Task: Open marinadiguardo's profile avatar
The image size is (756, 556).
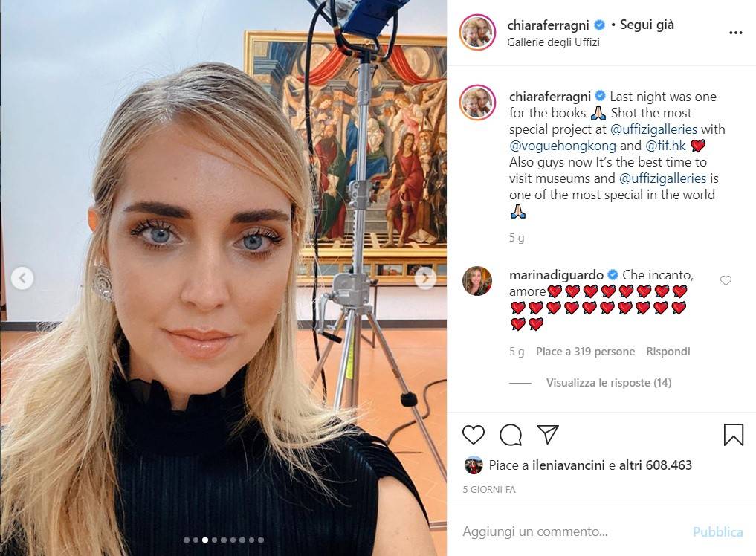Action: coord(477,281)
